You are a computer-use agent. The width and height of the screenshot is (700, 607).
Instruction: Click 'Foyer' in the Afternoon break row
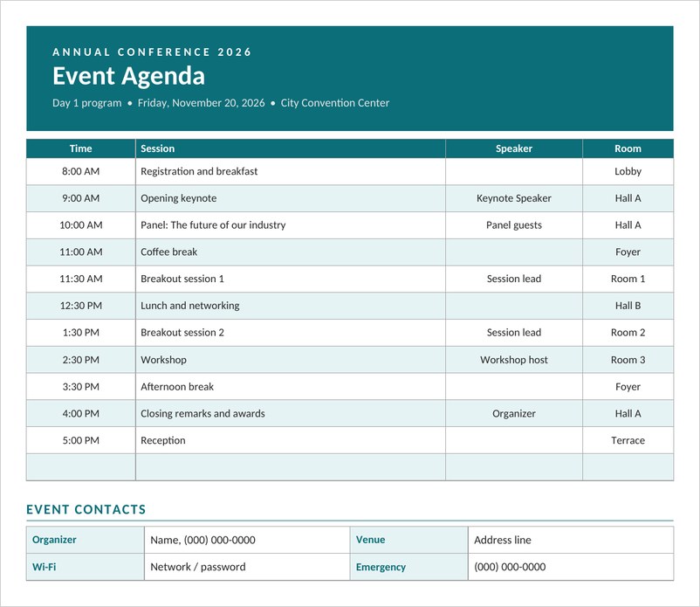click(628, 386)
